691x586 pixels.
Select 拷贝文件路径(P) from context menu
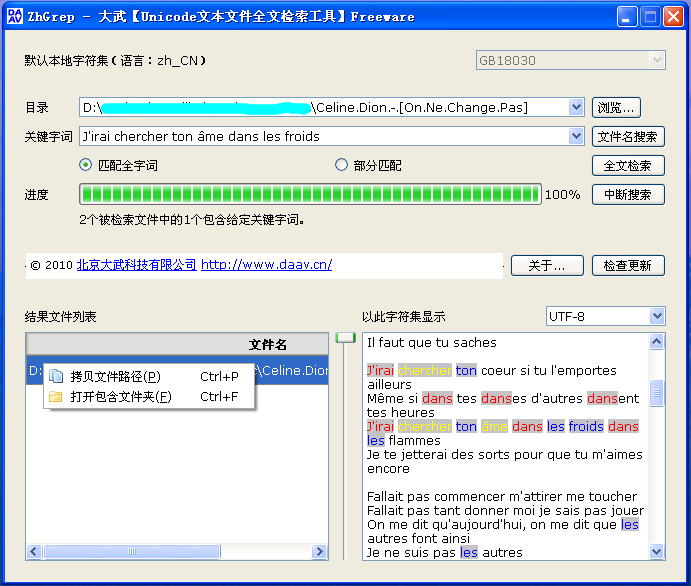(149, 376)
